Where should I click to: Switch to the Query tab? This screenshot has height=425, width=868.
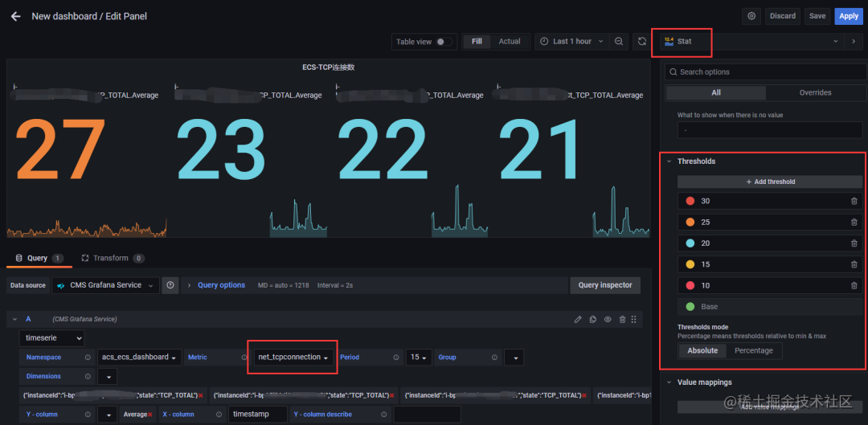(39, 259)
